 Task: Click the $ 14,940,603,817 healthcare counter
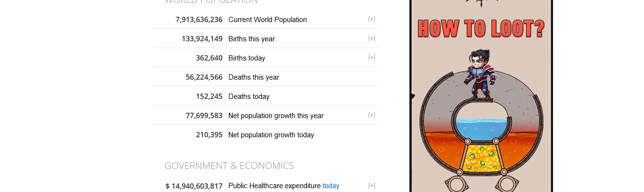[x=194, y=186]
